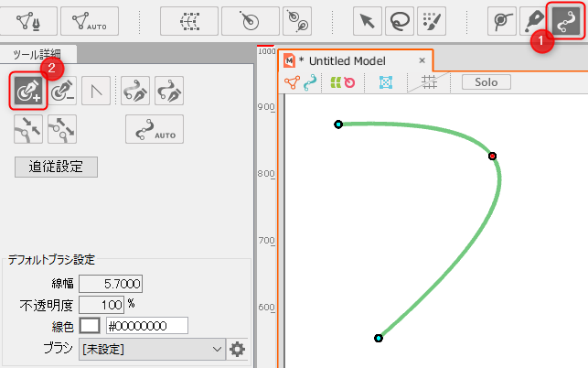Open the ブラシ preset dropdown
Image resolution: width=588 pixels, height=368 pixels.
pyautogui.click(x=152, y=349)
